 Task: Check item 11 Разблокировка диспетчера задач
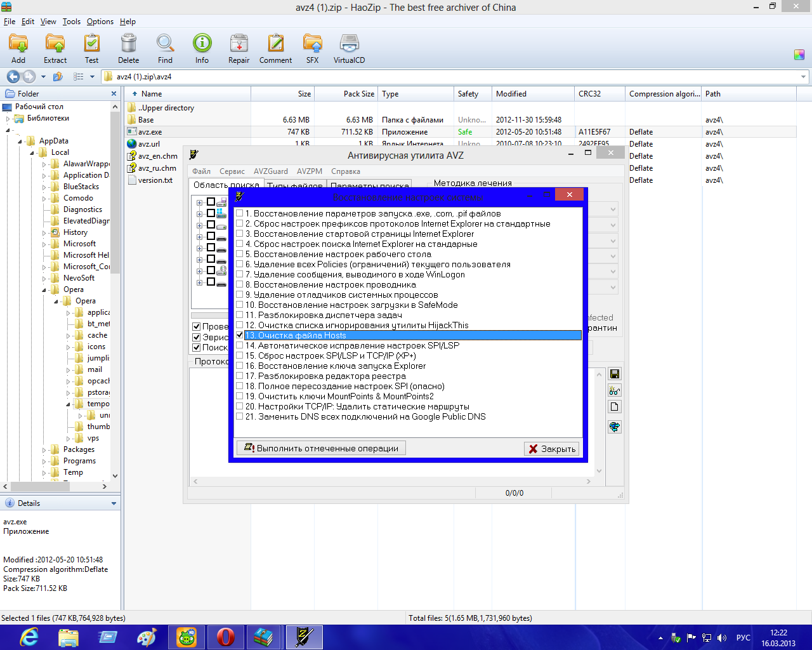(240, 315)
